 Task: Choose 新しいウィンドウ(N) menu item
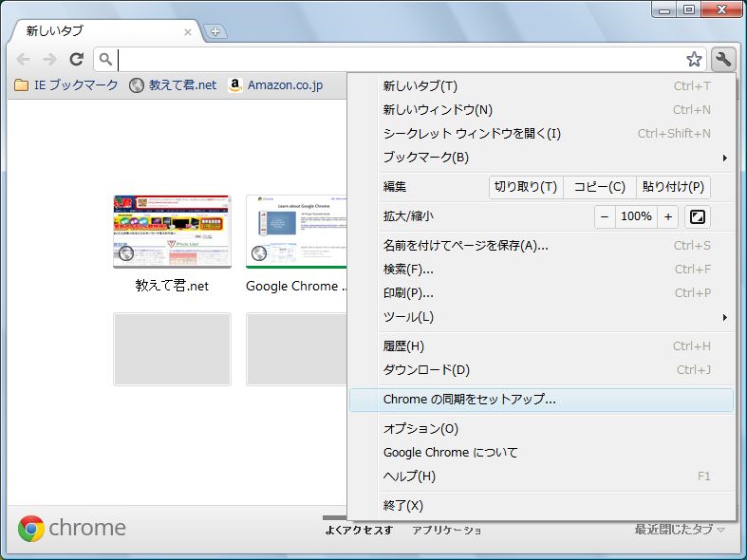pos(542,110)
